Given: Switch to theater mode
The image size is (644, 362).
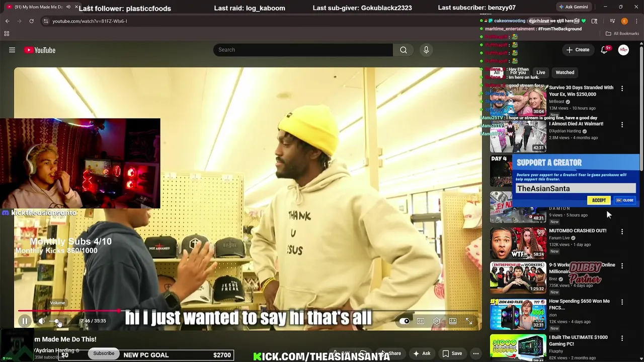Looking at the screenshot, I should click(x=453, y=321).
